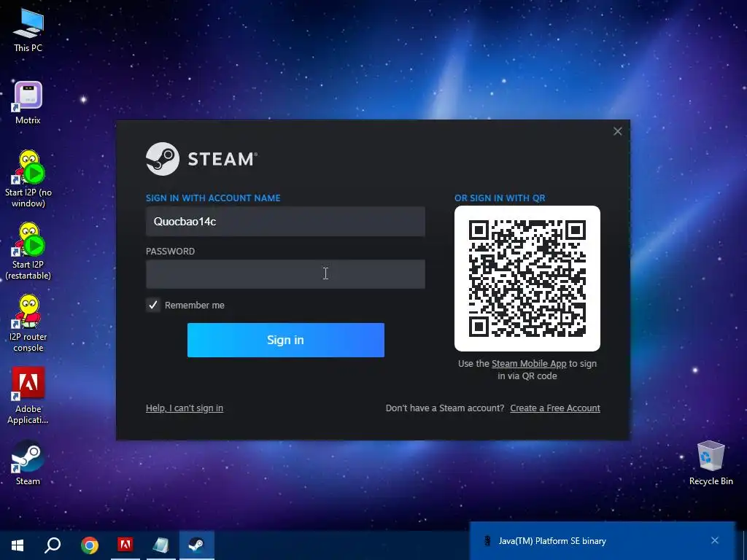Open taskbar search magnifier
747x560 pixels.
pos(53,545)
